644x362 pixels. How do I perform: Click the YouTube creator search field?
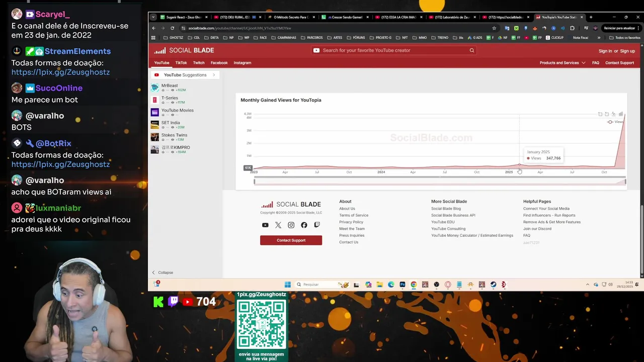392,50
